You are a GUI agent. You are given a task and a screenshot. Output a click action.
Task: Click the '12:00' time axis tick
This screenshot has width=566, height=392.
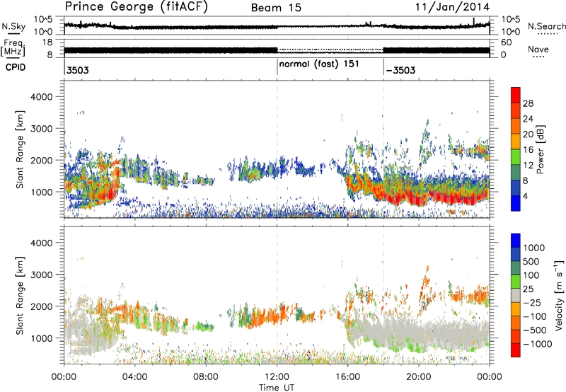tap(277, 377)
